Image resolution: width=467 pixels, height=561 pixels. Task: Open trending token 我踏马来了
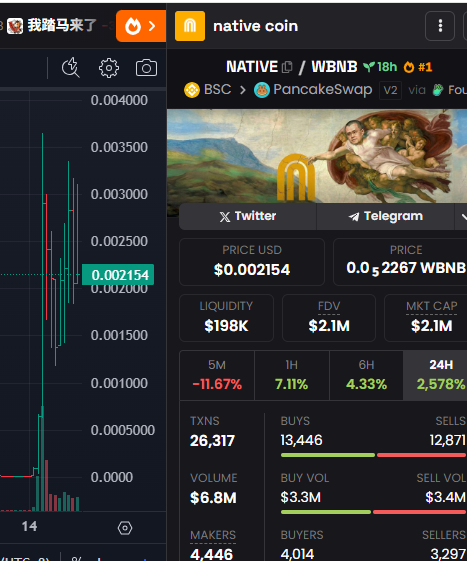[62, 25]
